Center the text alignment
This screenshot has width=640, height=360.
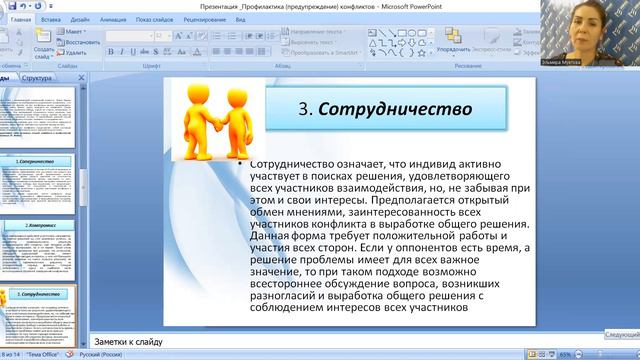(227, 51)
